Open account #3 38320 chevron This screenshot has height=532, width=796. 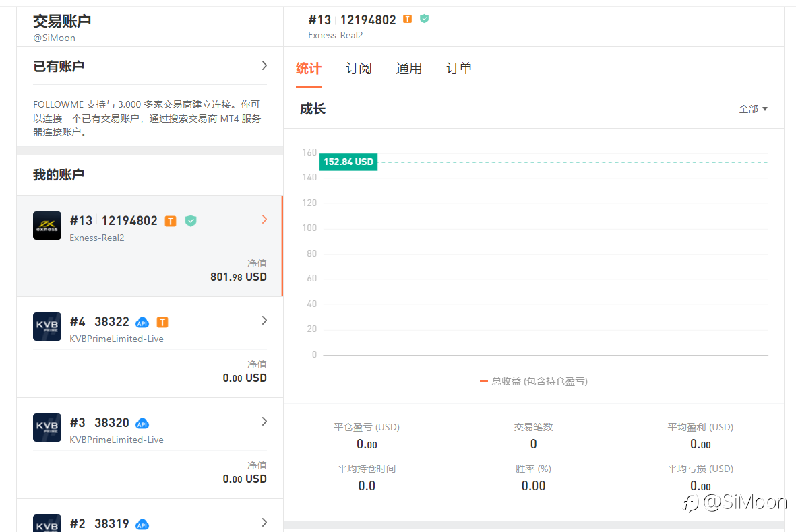(x=264, y=421)
